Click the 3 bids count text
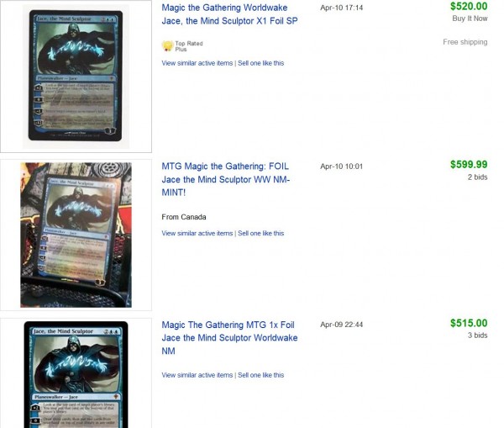The height and width of the screenshot is (428, 504). tap(477, 336)
